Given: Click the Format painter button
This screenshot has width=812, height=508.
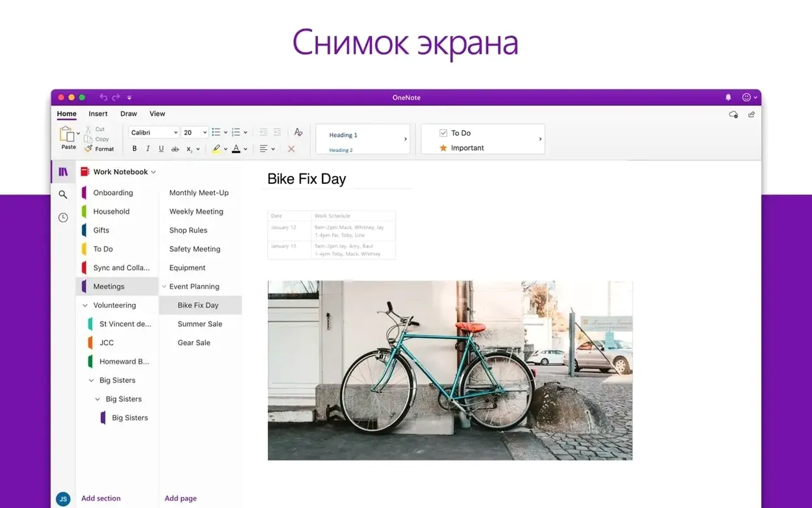Looking at the screenshot, I should (99, 149).
